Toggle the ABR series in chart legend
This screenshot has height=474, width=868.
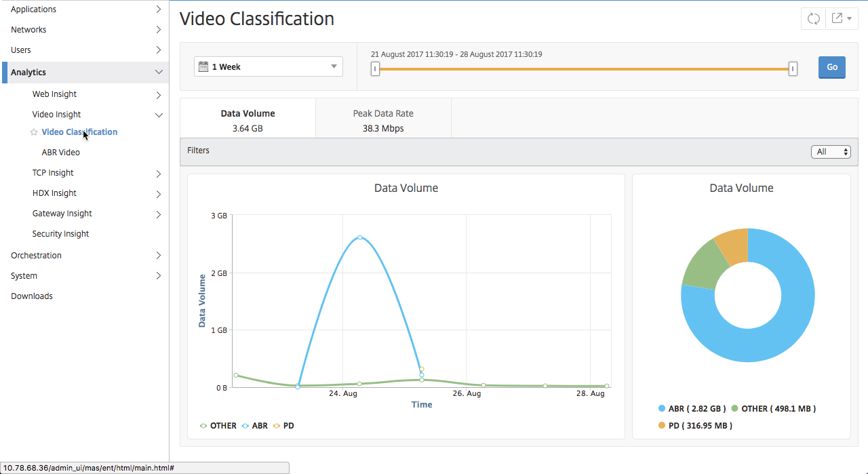point(254,426)
